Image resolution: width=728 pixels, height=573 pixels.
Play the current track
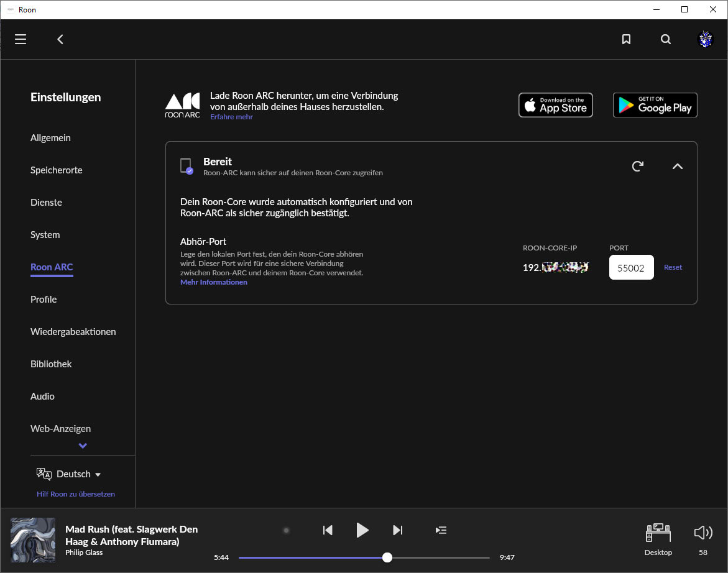click(x=362, y=530)
